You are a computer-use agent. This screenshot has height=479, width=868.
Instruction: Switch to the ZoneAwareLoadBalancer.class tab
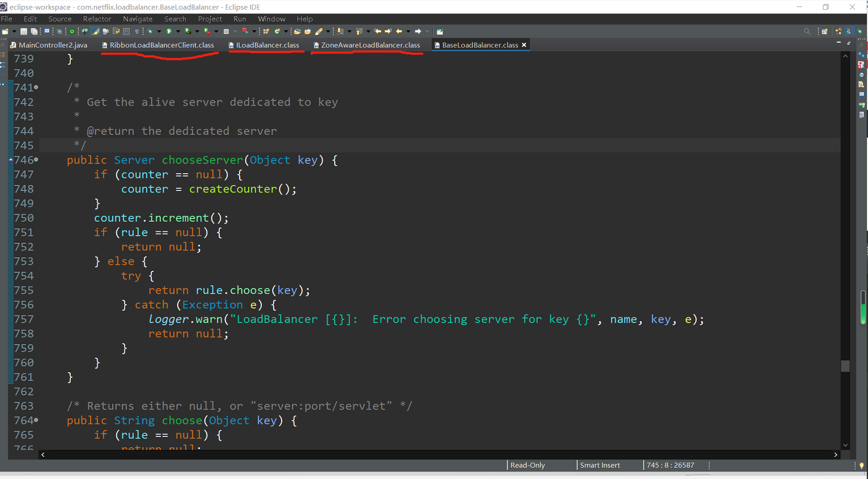point(367,45)
